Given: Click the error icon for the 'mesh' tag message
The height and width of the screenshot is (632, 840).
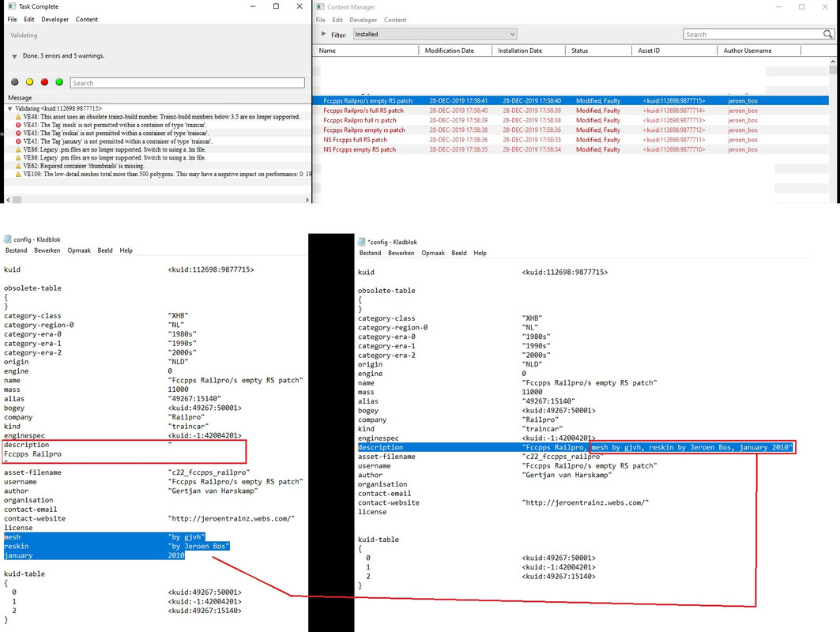Looking at the screenshot, I should coord(18,125).
